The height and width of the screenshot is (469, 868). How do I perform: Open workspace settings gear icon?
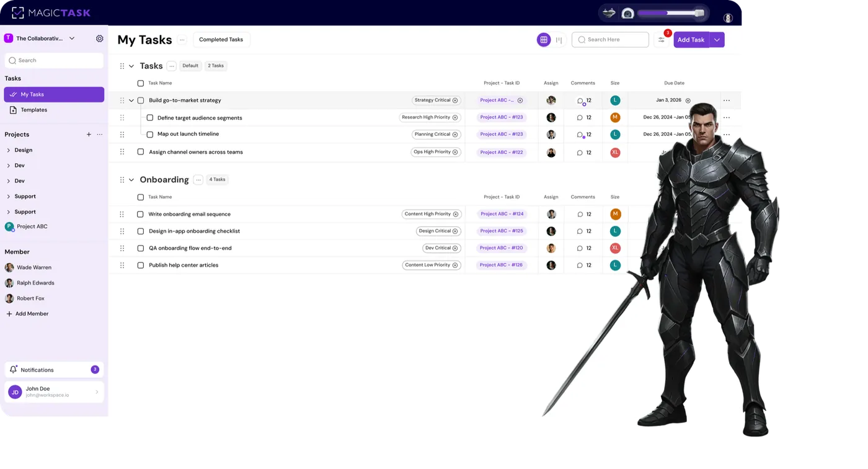(x=99, y=38)
